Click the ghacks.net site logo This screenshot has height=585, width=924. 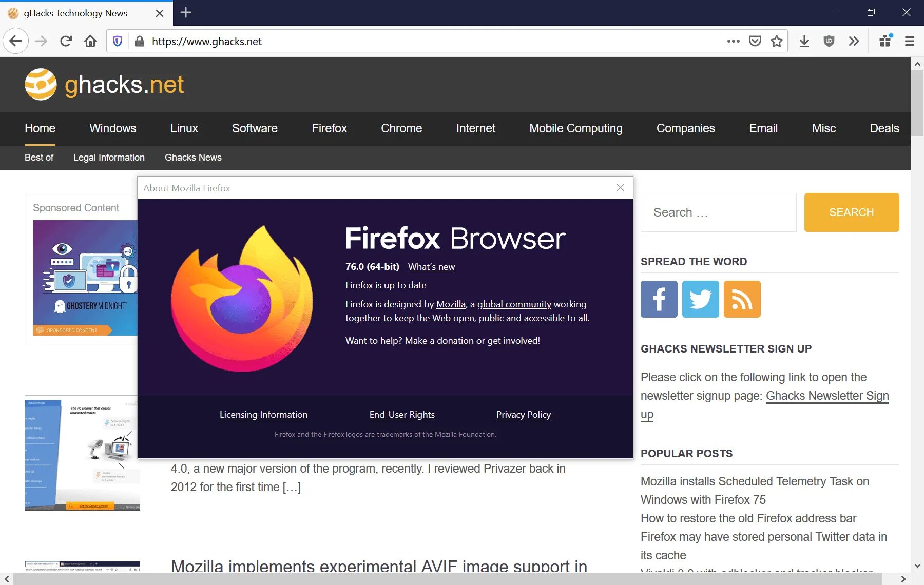pos(104,84)
